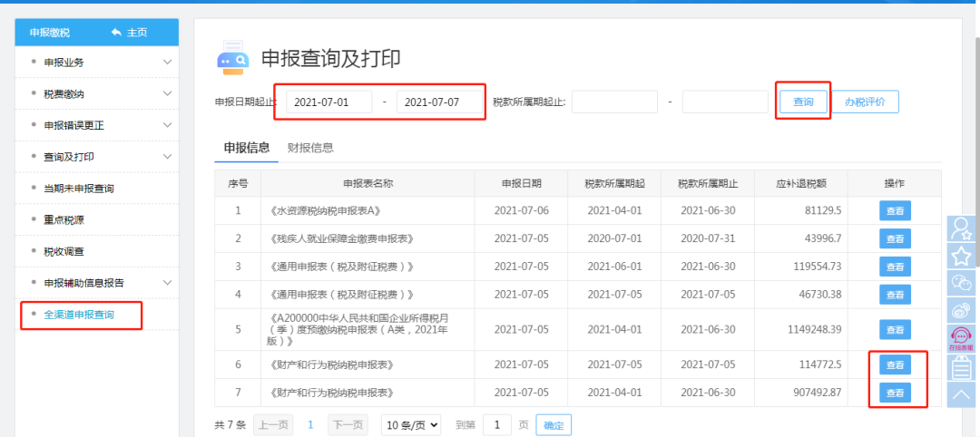This screenshot has height=437, width=980.
Task: Click the 应补退税额 column header
Action: (801, 183)
